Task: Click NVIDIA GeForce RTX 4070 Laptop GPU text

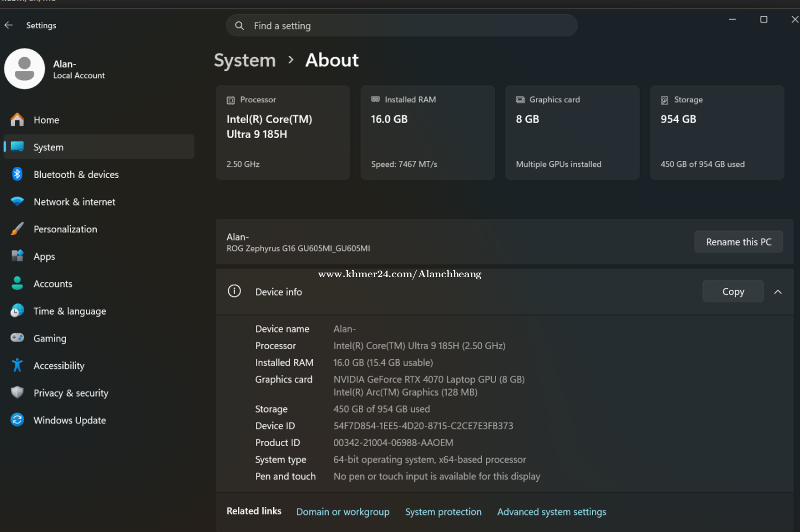Action: coord(429,380)
